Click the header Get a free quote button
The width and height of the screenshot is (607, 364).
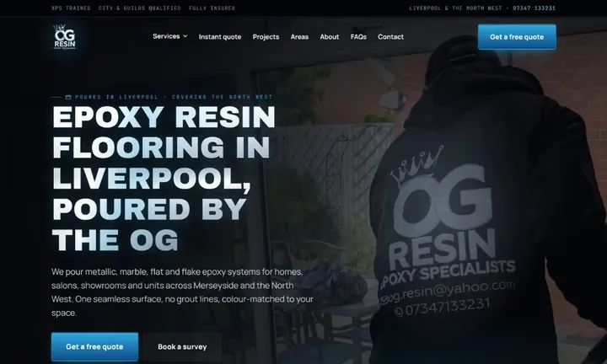517,37
